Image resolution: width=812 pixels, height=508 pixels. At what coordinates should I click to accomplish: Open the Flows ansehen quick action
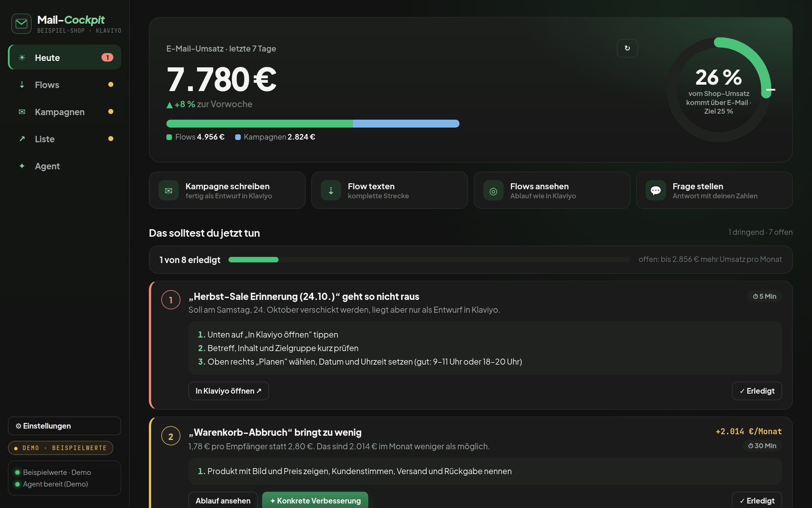pyautogui.click(x=552, y=190)
